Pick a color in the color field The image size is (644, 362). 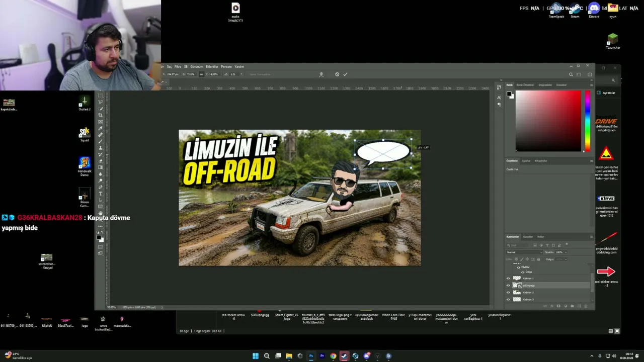pyautogui.click(x=548, y=121)
